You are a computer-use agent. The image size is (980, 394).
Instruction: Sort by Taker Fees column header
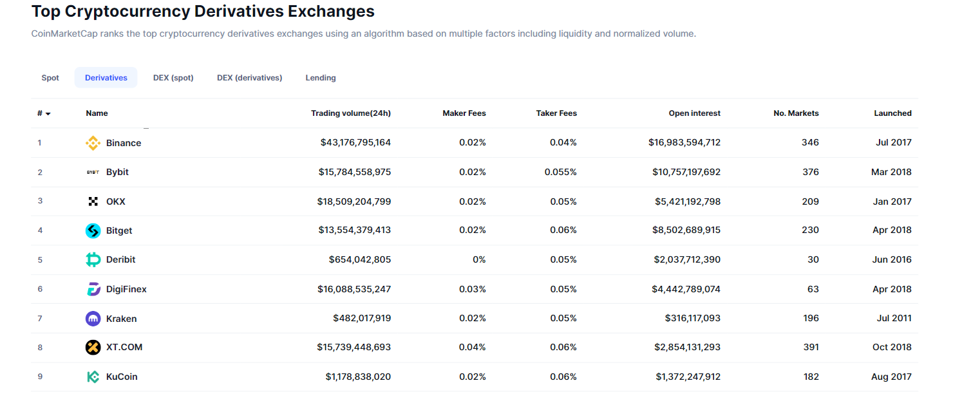556,113
